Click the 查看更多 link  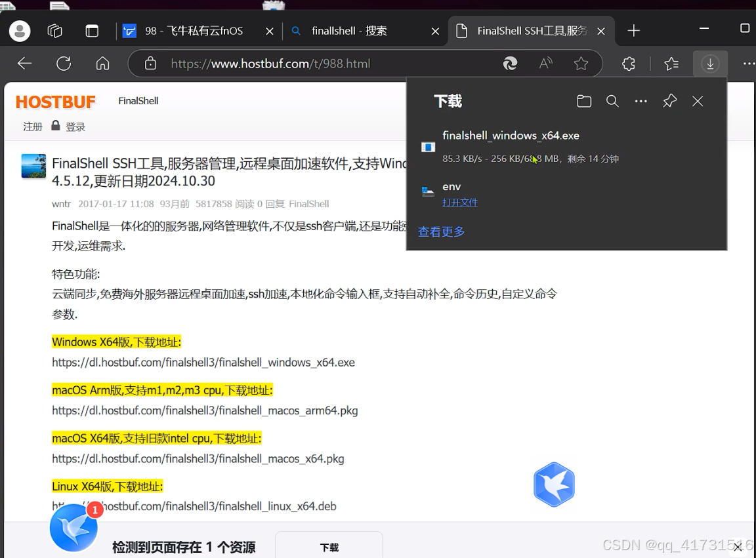click(x=441, y=231)
